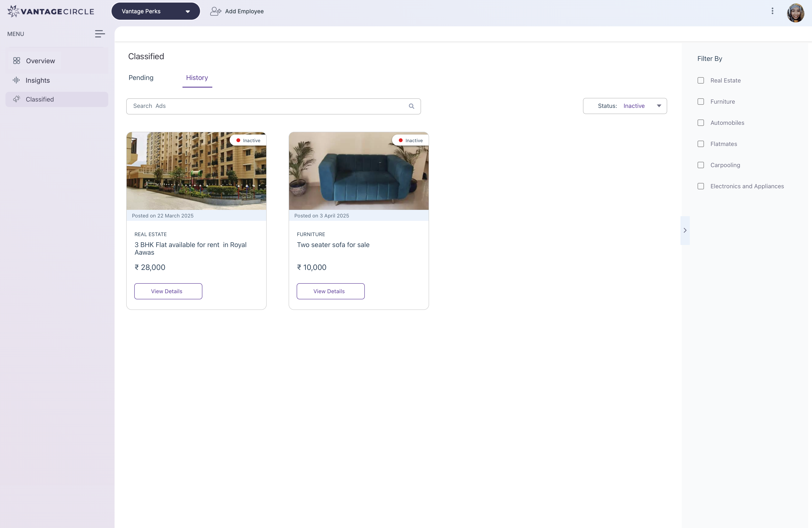Image resolution: width=812 pixels, height=528 pixels.
Task: Click the Insights waveform icon
Action: coord(16,80)
